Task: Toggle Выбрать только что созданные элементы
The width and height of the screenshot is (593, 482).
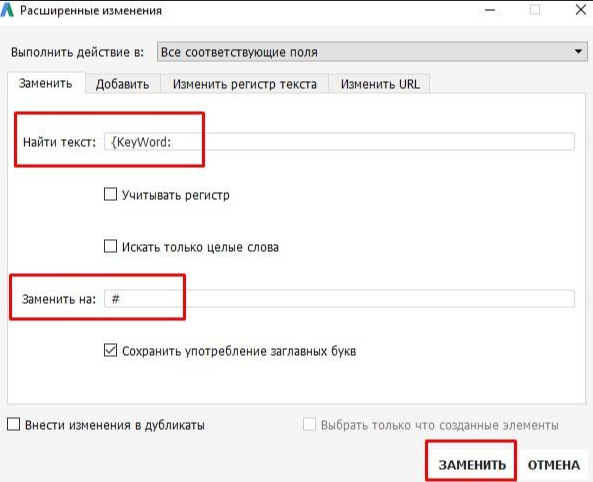Action: pos(309,424)
